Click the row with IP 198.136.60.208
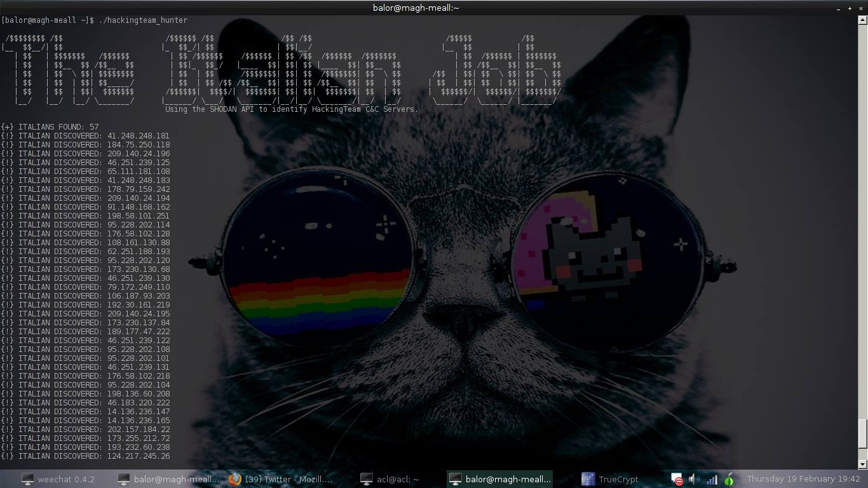This screenshot has width=868, height=488. tap(85, 394)
